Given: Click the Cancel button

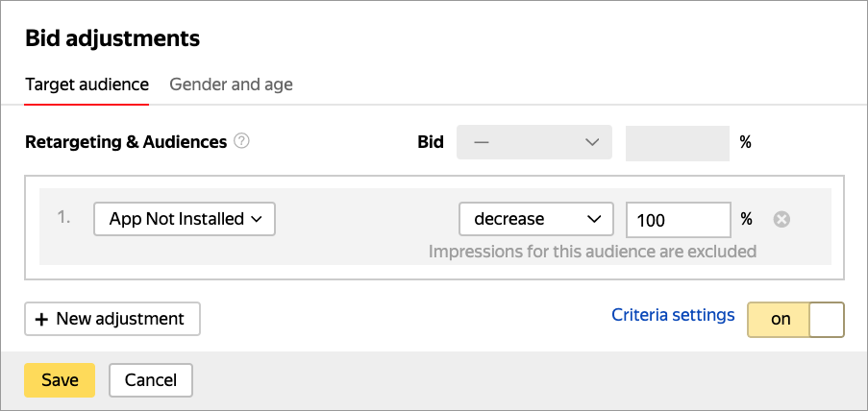Looking at the screenshot, I should (151, 380).
